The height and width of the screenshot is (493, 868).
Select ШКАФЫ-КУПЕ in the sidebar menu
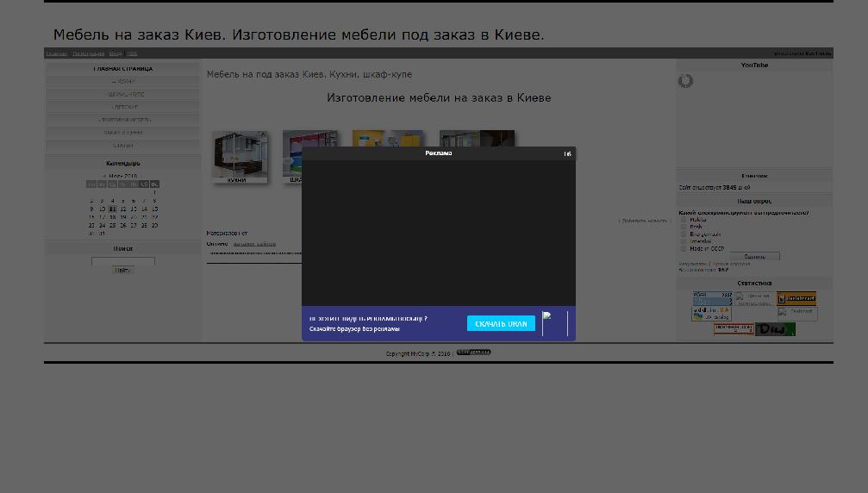pyautogui.click(x=123, y=94)
